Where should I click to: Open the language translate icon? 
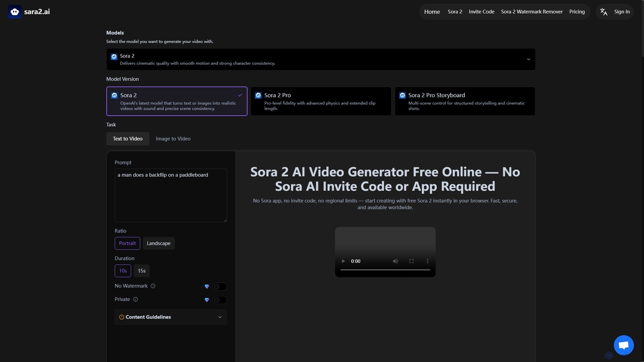pyautogui.click(x=604, y=12)
